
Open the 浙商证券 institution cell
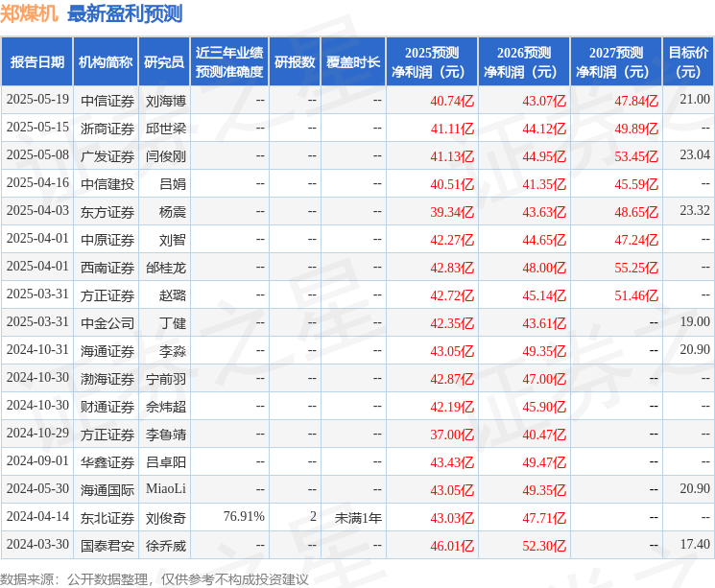coord(107,129)
